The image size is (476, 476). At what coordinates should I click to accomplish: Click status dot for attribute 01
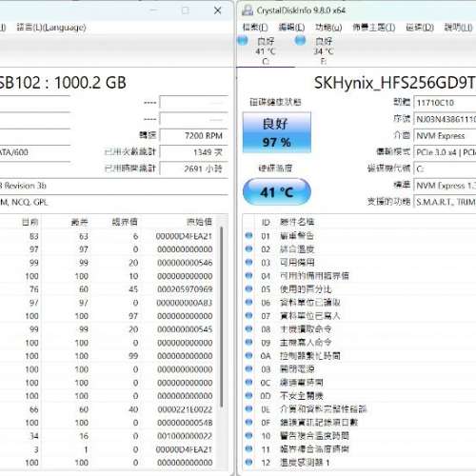248,235
